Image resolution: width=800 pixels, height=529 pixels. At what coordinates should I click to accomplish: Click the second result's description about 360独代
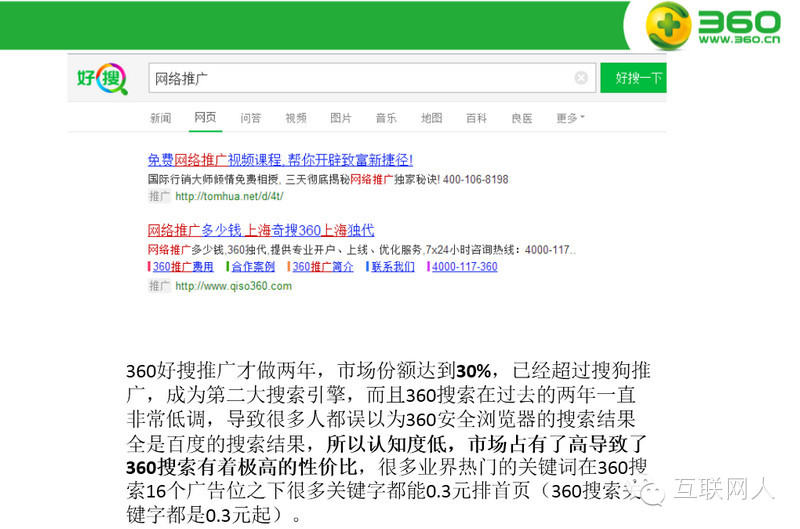(x=362, y=250)
